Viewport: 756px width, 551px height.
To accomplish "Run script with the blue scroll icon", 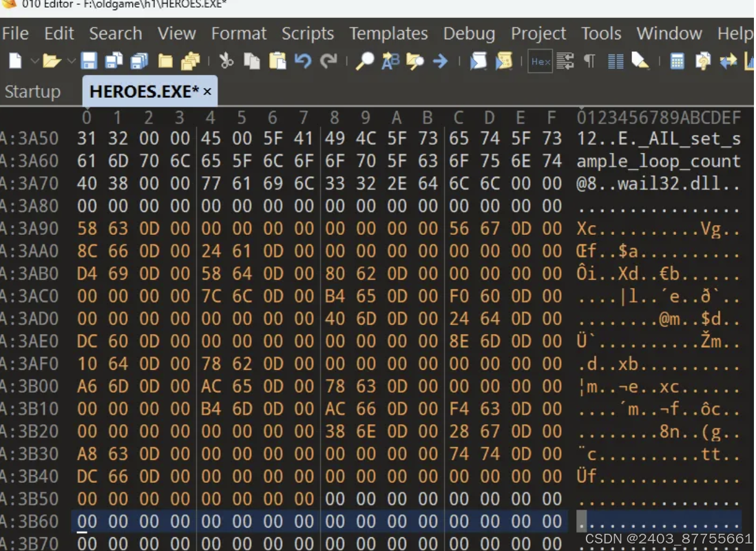I will (x=479, y=61).
